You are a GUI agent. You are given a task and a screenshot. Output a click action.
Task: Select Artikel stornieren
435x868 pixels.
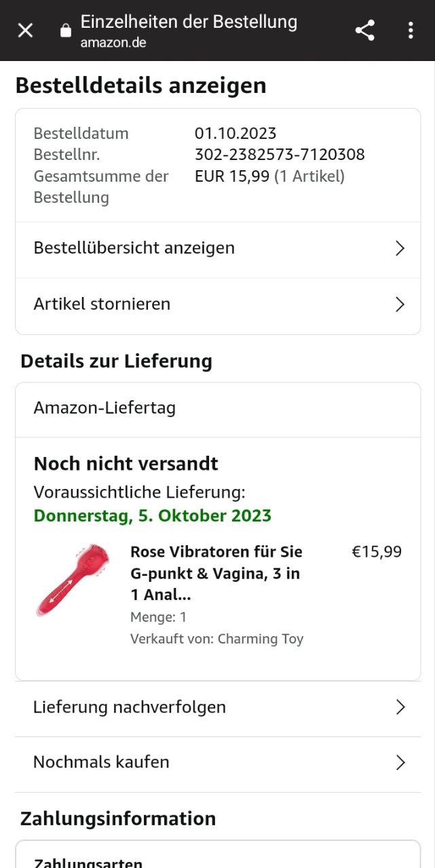coord(102,304)
